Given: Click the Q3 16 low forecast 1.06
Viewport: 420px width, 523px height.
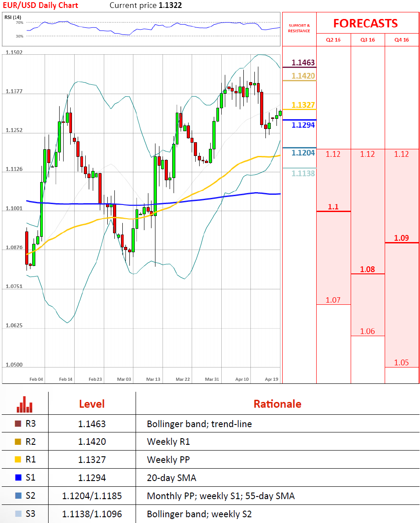Looking at the screenshot, I should click(x=367, y=331).
